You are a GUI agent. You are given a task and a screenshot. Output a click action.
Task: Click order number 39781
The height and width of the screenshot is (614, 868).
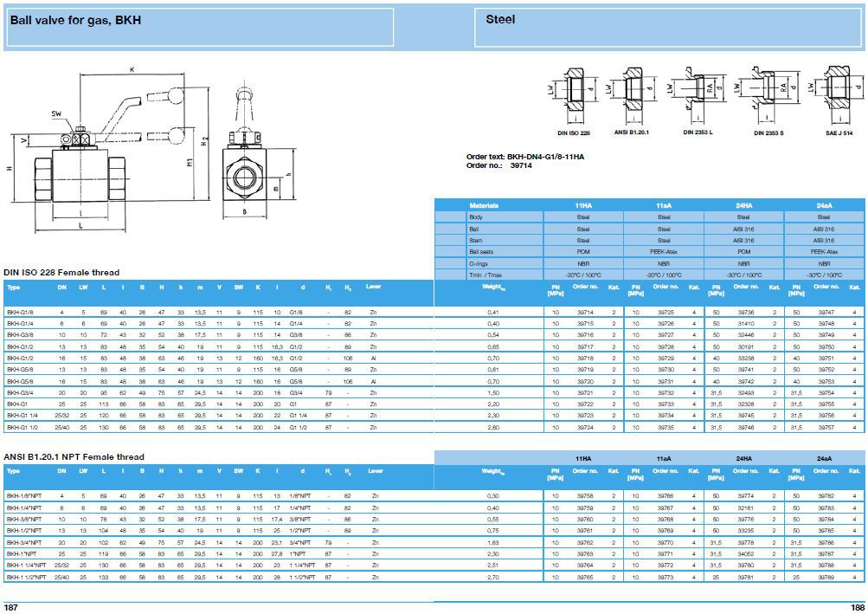[746, 578]
